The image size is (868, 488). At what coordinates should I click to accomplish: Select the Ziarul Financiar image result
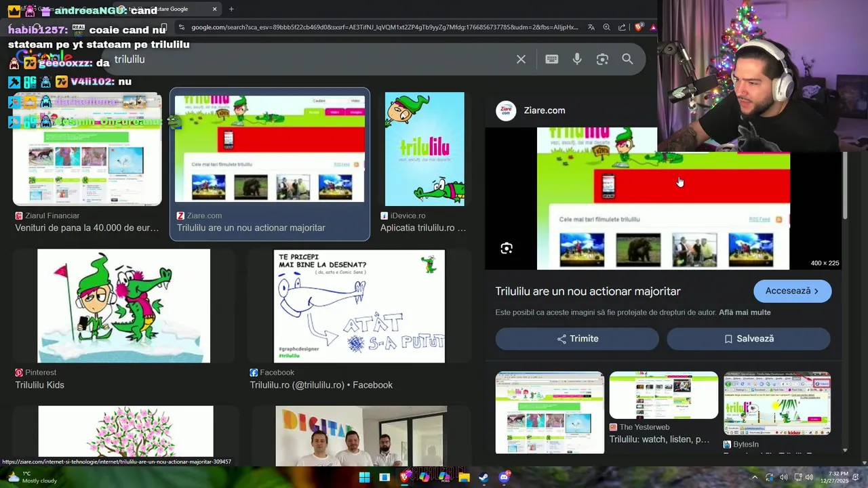[x=87, y=149]
